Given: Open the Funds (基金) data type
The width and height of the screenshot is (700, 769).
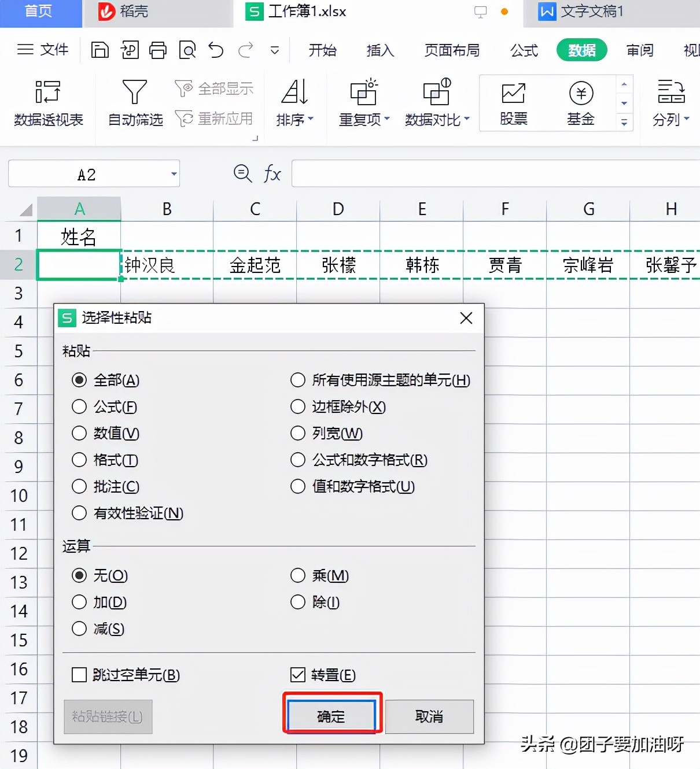Looking at the screenshot, I should [x=581, y=103].
